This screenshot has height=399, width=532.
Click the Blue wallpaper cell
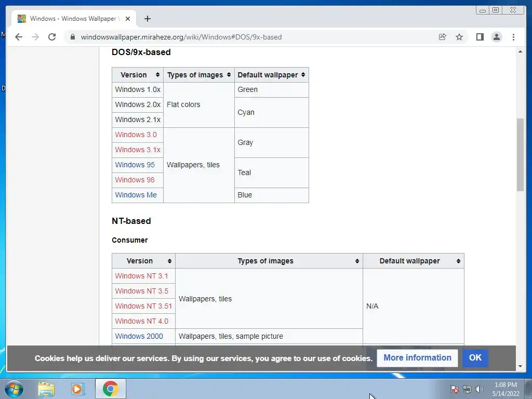pyautogui.click(x=271, y=195)
